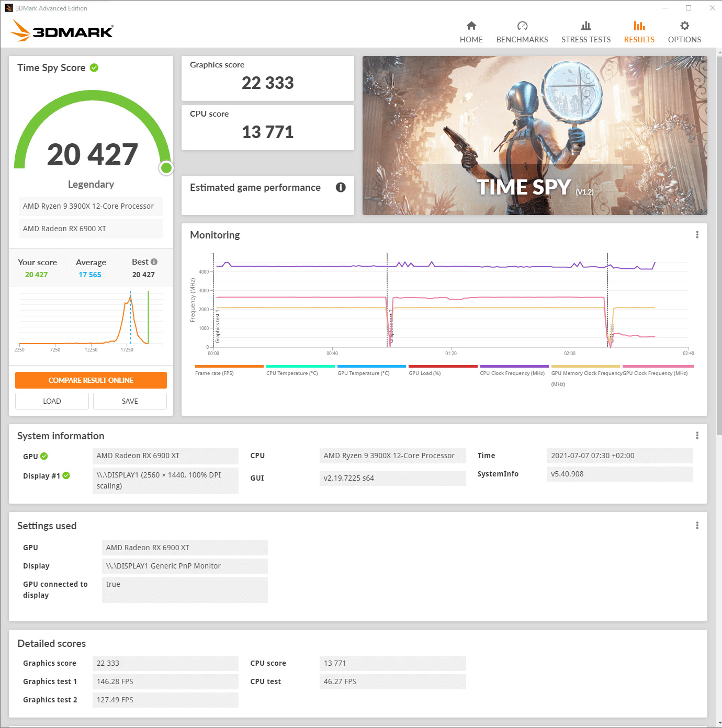Toggle GPU Load (%) legend series

click(x=443, y=370)
